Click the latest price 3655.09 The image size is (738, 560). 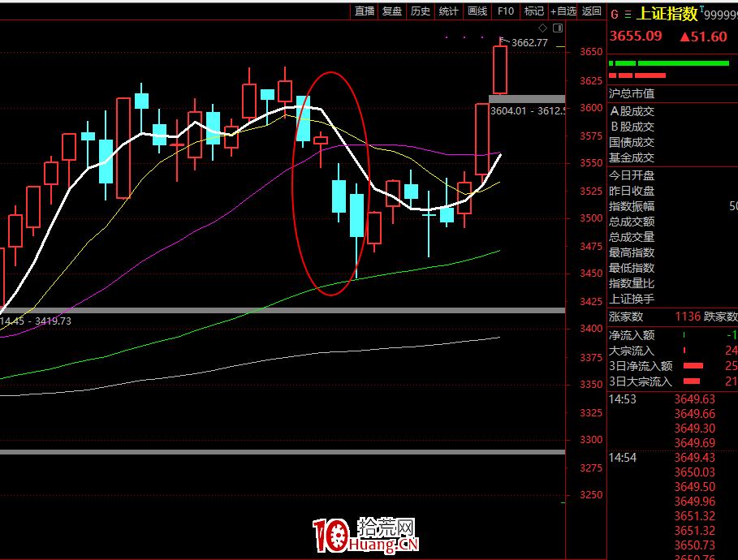[636, 37]
